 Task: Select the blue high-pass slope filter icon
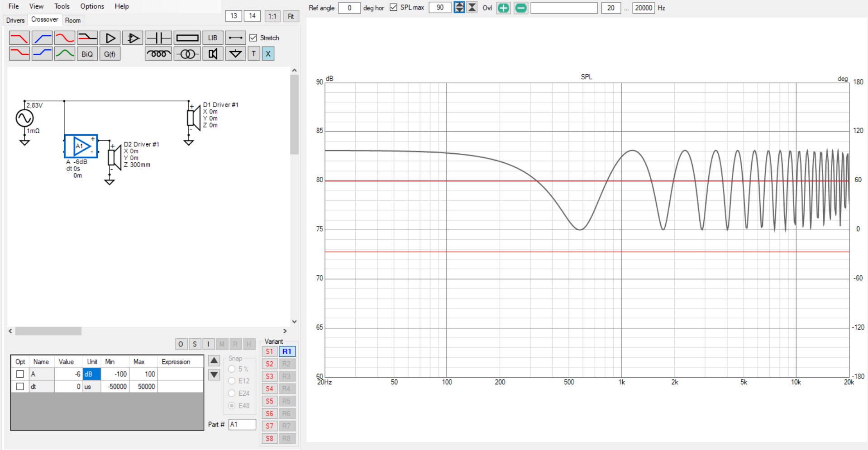click(42, 38)
